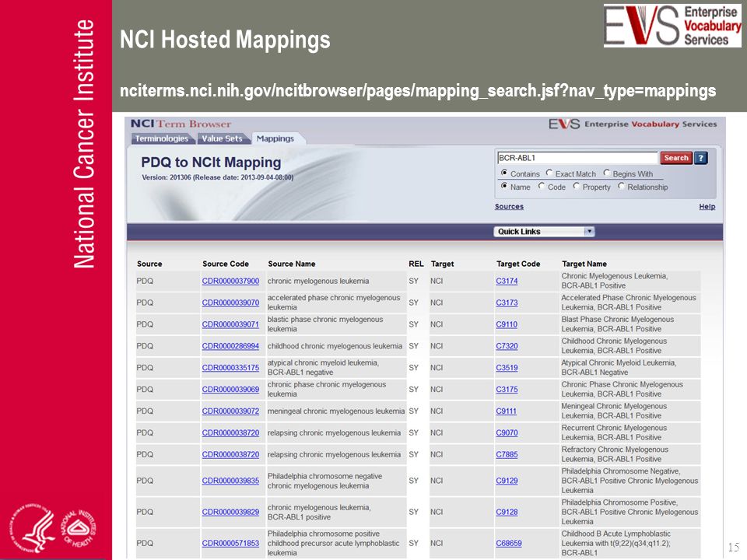Screen dimensions: 747x560
Task: Select the Relationship search option
Action: coord(621,186)
